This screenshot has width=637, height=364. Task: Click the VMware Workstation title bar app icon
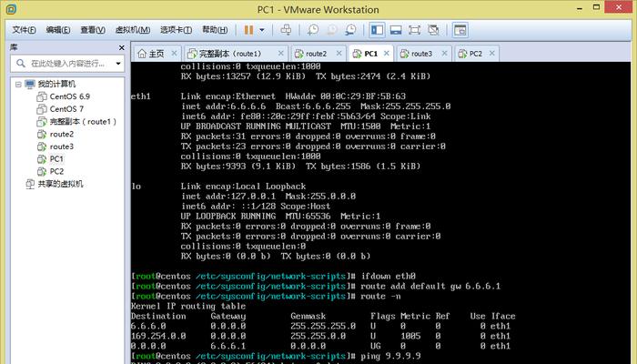(11, 9)
